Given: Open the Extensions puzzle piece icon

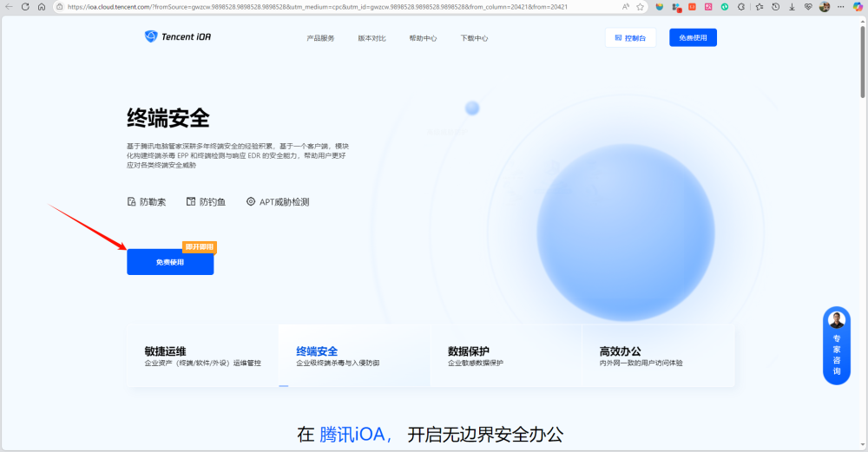Looking at the screenshot, I should pyautogui.click(x=741, y=7).
